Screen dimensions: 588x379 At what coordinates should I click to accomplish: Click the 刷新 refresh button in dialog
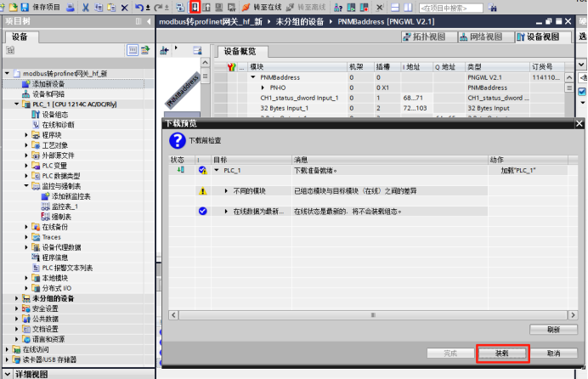click(x=553, y=330)
